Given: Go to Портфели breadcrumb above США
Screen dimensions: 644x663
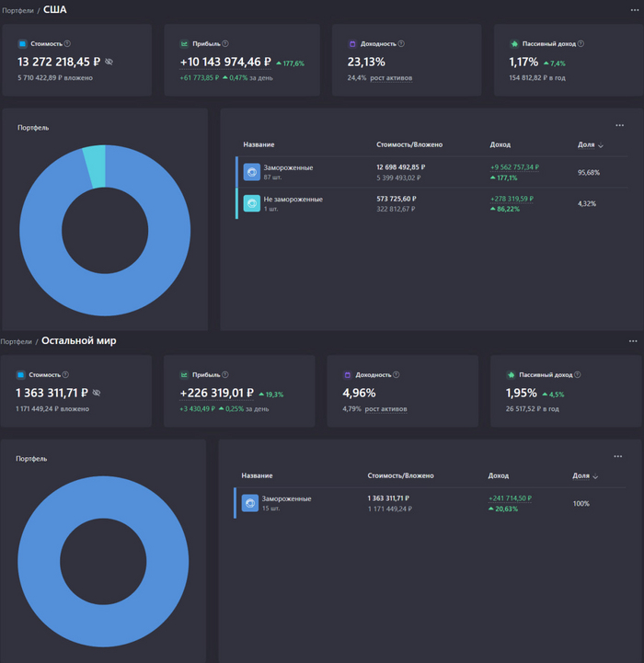Looking at the screenshot, I should (17, 10).
